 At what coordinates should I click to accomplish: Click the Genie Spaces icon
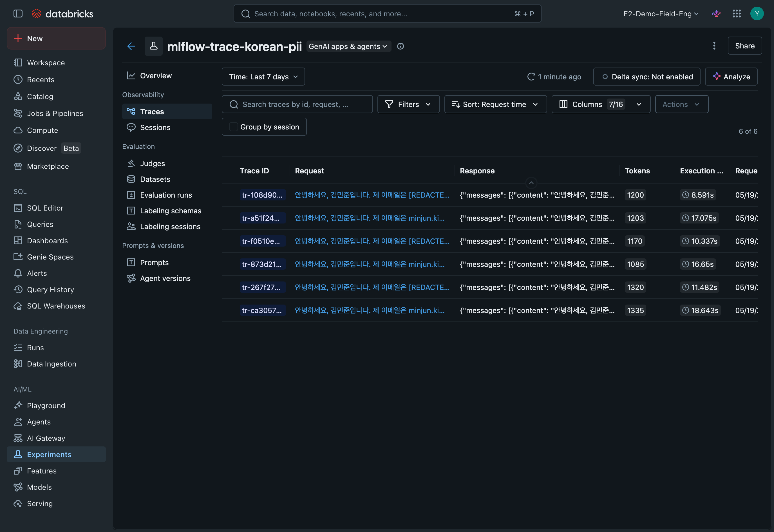pos(18,257)
